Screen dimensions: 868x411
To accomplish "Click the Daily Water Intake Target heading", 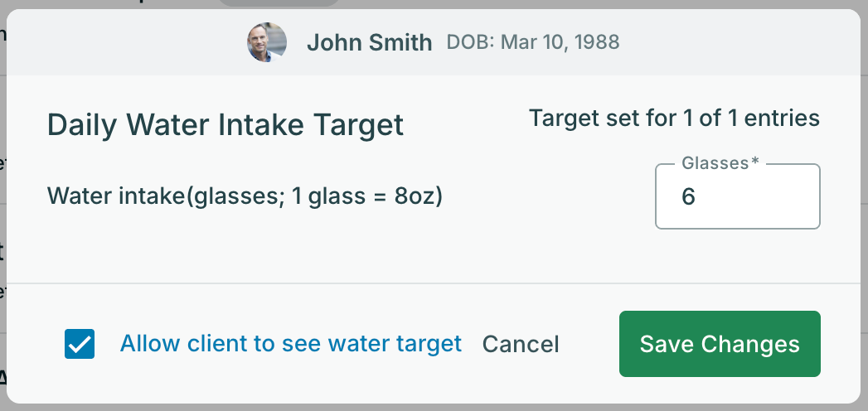I will click(225, 125).
